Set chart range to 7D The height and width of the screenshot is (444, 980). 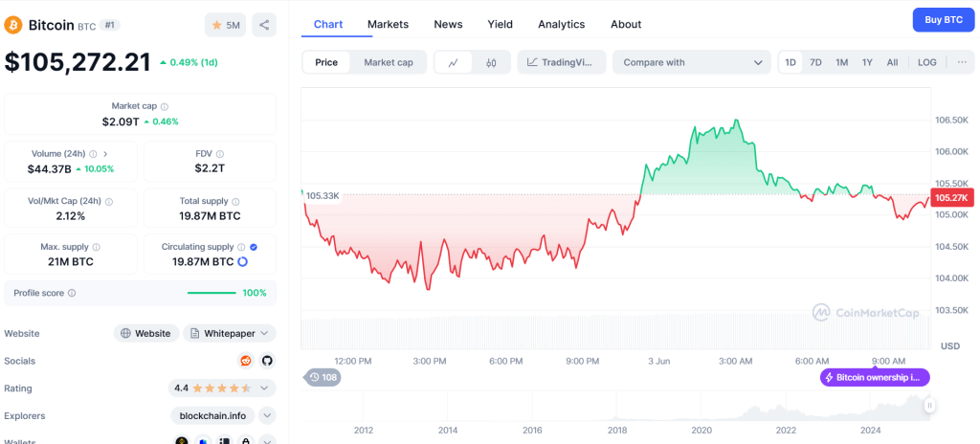(815, 62)
